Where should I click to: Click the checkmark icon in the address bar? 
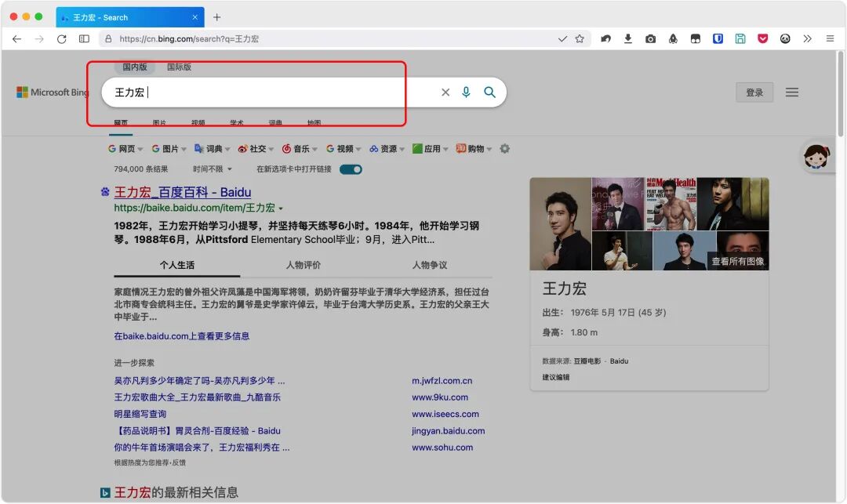(562, 39)
